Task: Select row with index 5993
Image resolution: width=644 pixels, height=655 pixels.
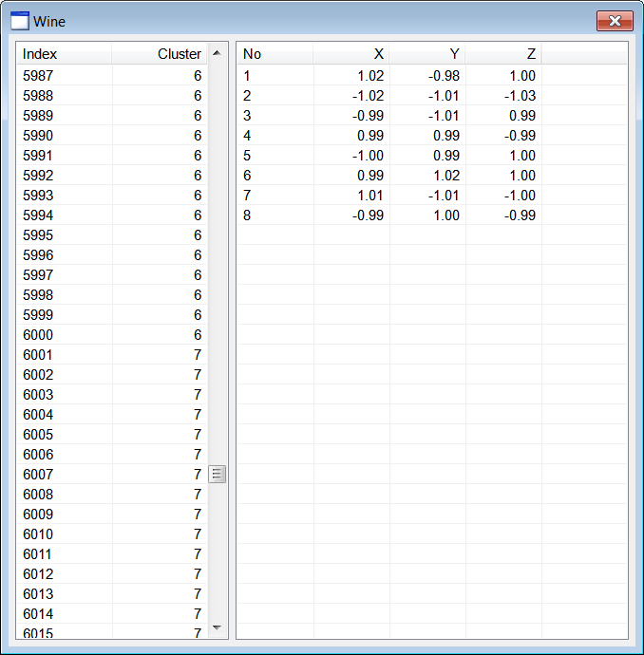Action: (112, 196)
